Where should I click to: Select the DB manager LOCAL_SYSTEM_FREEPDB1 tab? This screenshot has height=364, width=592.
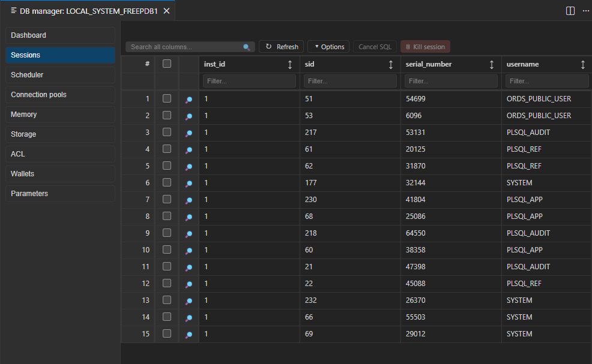click(x=89, y=11)
